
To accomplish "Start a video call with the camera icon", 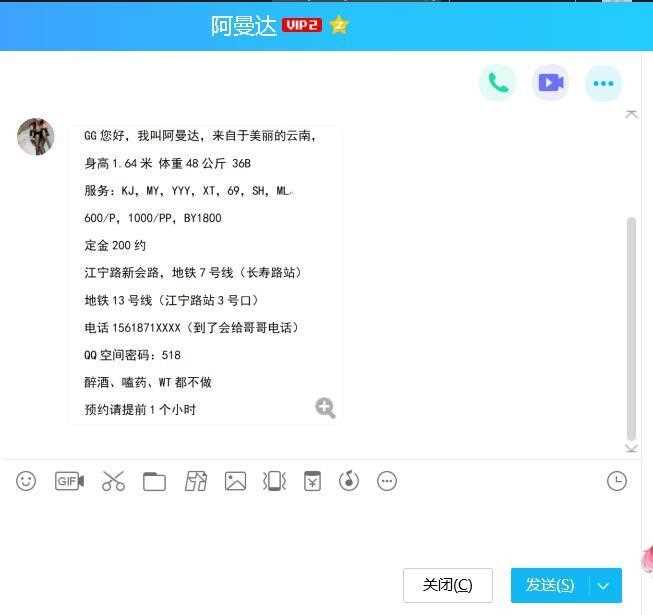I will [x=551, y=83].
